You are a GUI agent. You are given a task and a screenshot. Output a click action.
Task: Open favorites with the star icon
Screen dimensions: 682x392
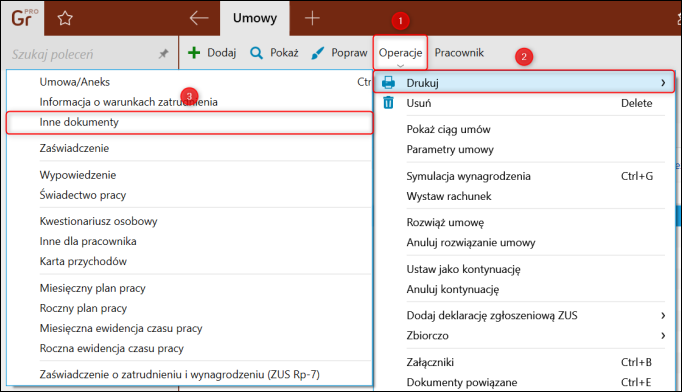pos(65,18)
